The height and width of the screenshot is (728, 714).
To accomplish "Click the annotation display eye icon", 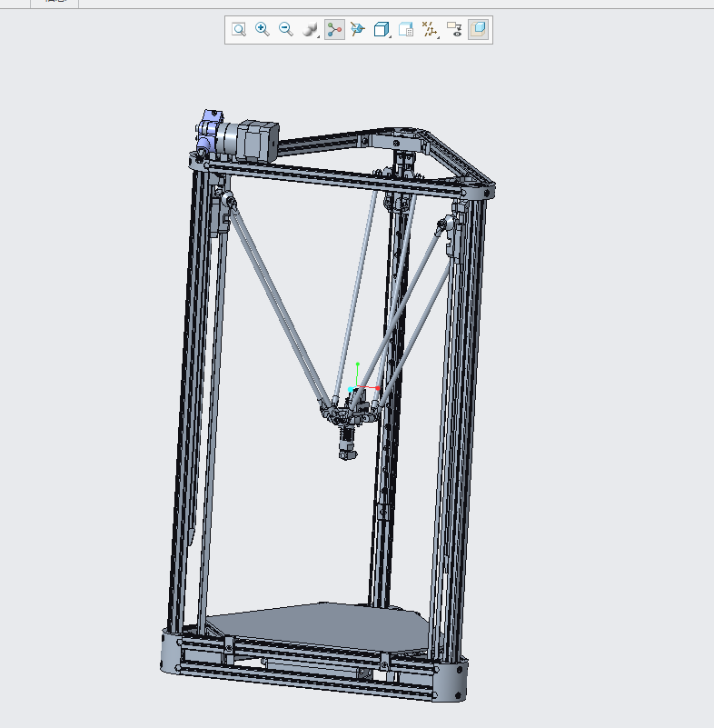I will click(455, 30).
